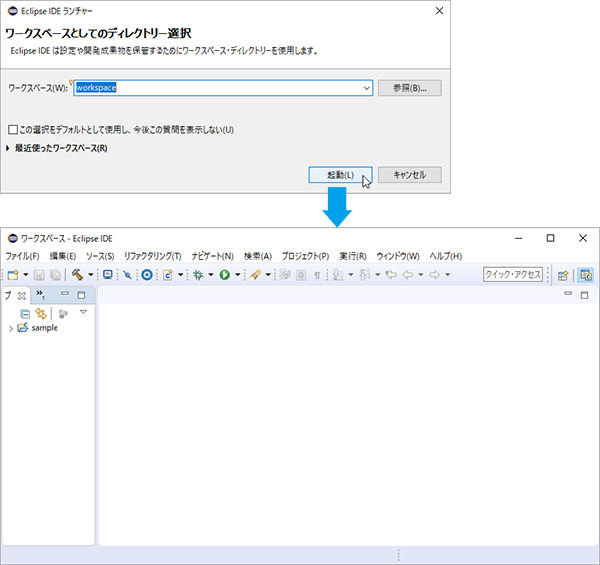Viewport: 600px width, 565px height.
Task: Click the 参照(B)... browse button
Action: point(410,88)
